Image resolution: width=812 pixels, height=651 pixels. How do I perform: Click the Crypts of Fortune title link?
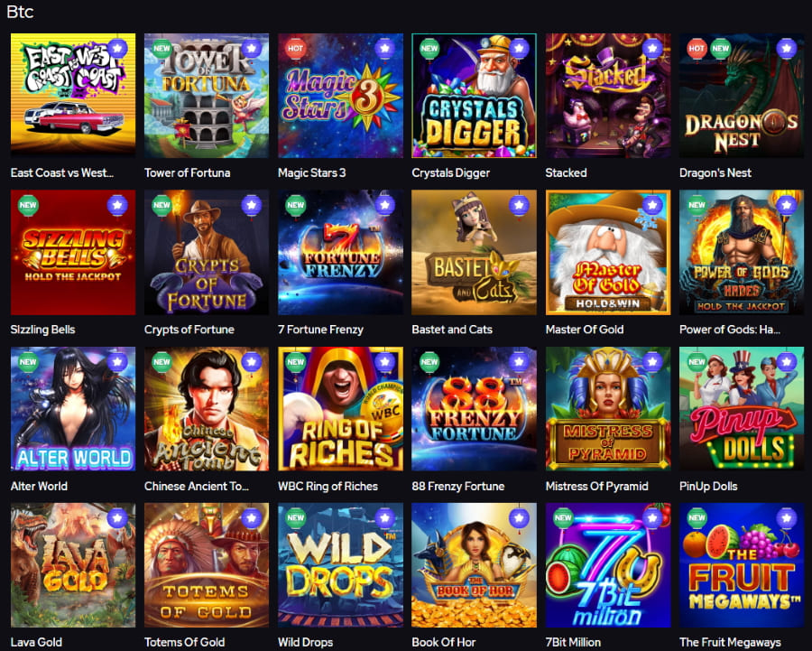click(x=189, y=330)
